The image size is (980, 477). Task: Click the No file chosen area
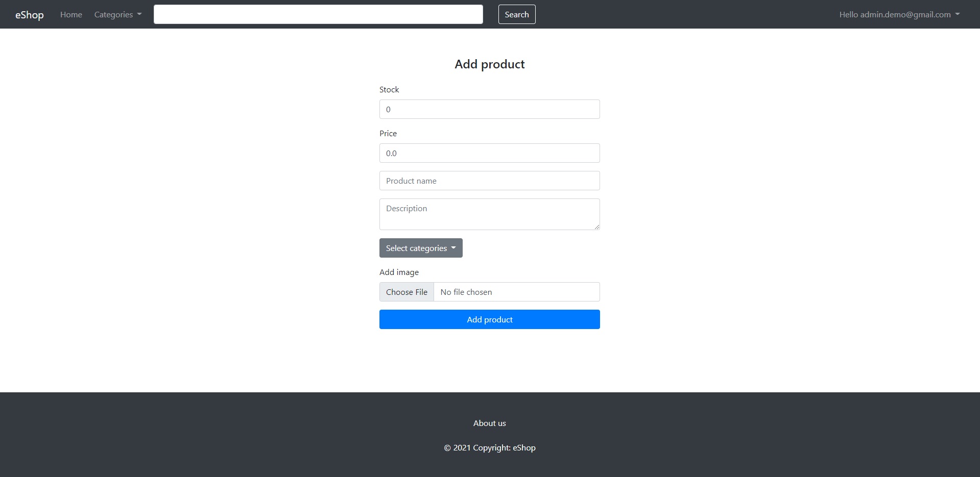click(x=517, y=292)
